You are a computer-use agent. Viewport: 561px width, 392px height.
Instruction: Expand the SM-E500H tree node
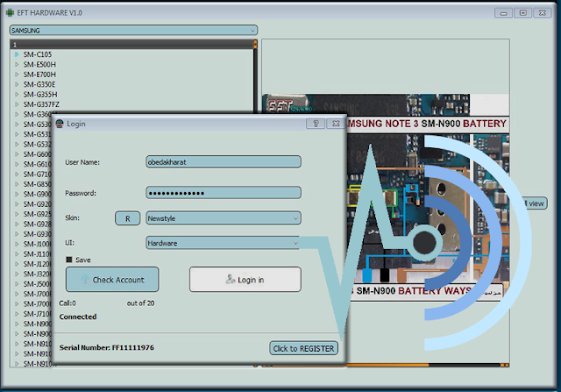(x=17, y=64)
